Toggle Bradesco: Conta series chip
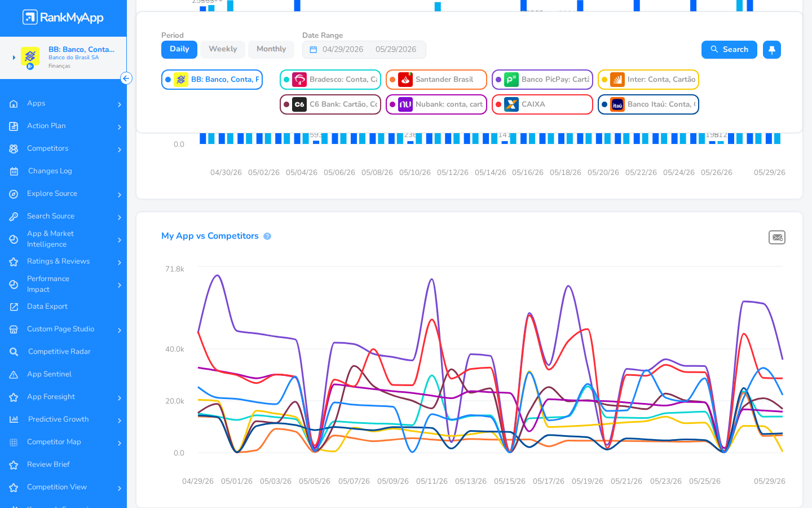 coord(330,80)
